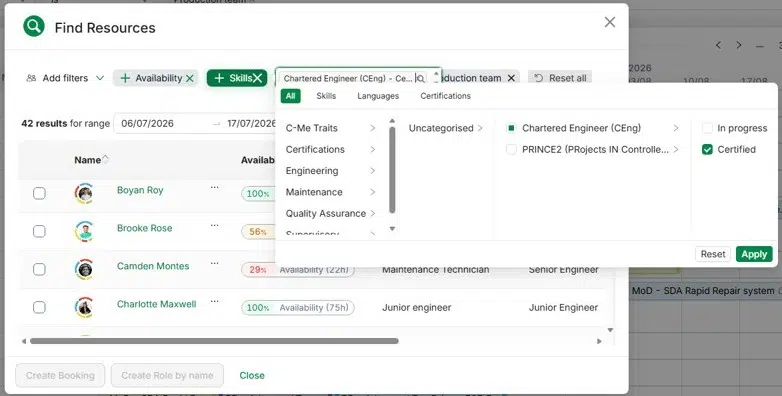This screenshot has width=782, height=396.
Task: Open Boyan Roy's profile link
Action: [x=140, y=190]
